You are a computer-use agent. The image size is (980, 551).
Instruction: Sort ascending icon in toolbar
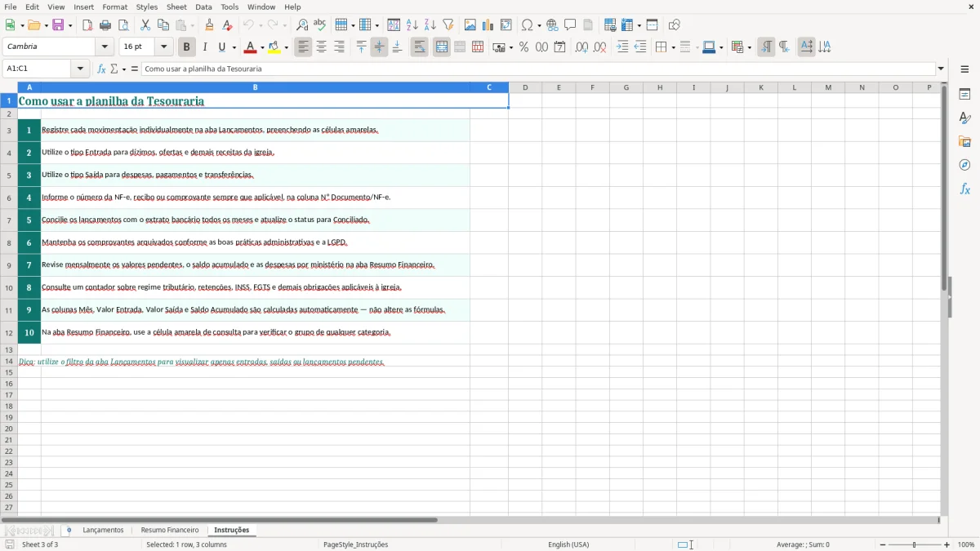[x=412, y=25]
